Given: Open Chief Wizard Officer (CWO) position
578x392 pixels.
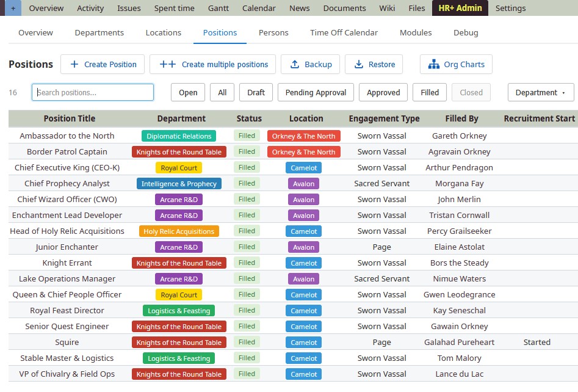Looking at the screenshot, I should (67, 199).
